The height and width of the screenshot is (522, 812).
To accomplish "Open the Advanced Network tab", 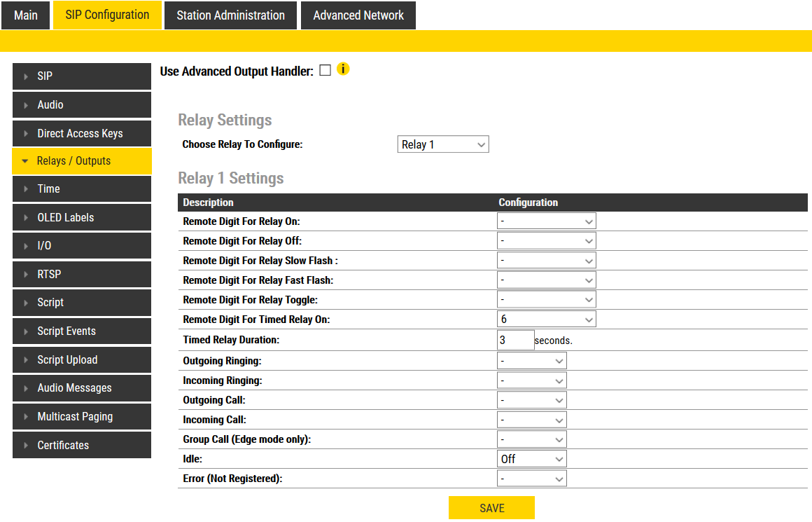I will [358, 15].
